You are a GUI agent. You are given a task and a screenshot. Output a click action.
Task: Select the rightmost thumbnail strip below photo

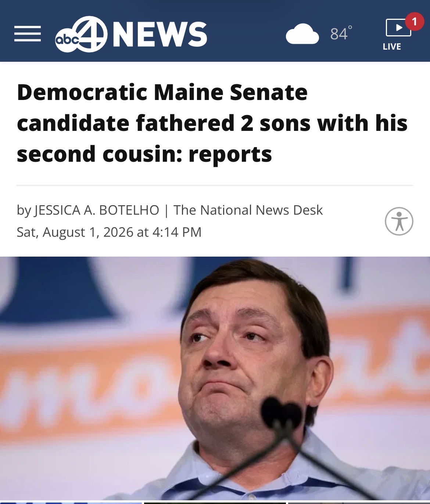coord(359,503)
